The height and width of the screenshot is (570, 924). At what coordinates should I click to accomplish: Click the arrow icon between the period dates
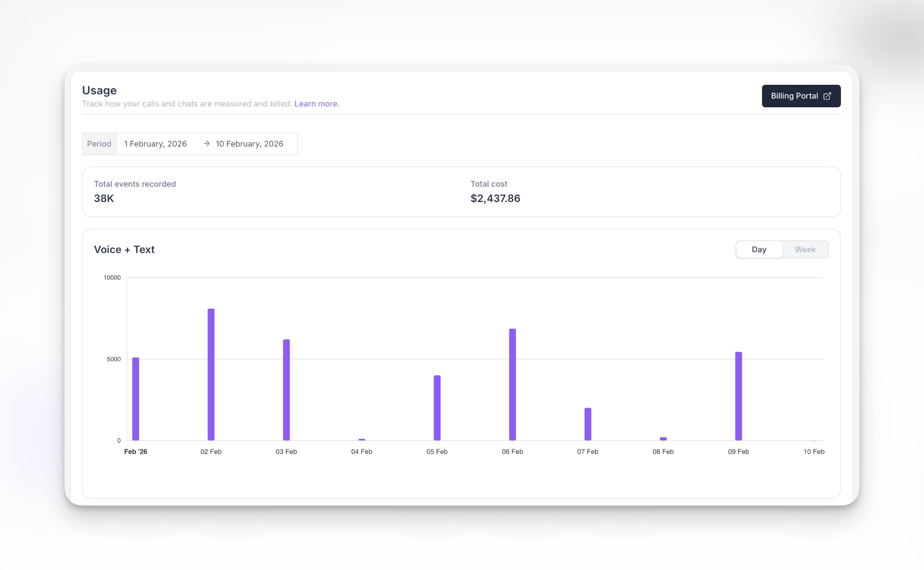207,143
